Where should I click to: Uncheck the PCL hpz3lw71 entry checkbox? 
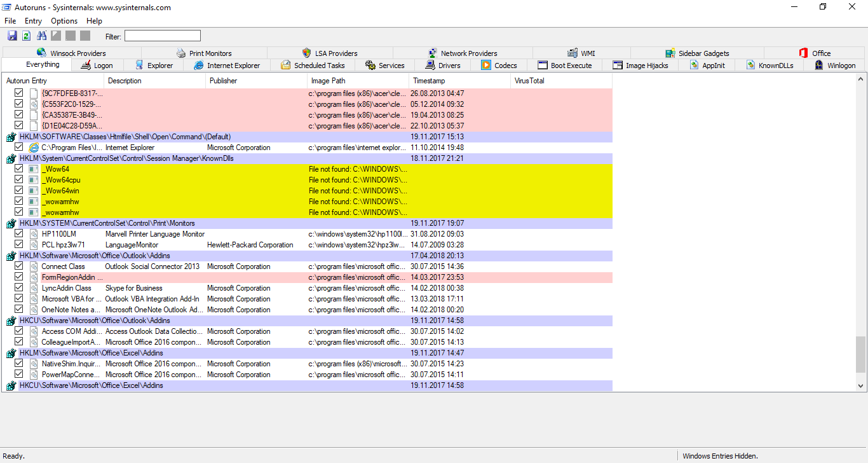[x=19, y=245]
